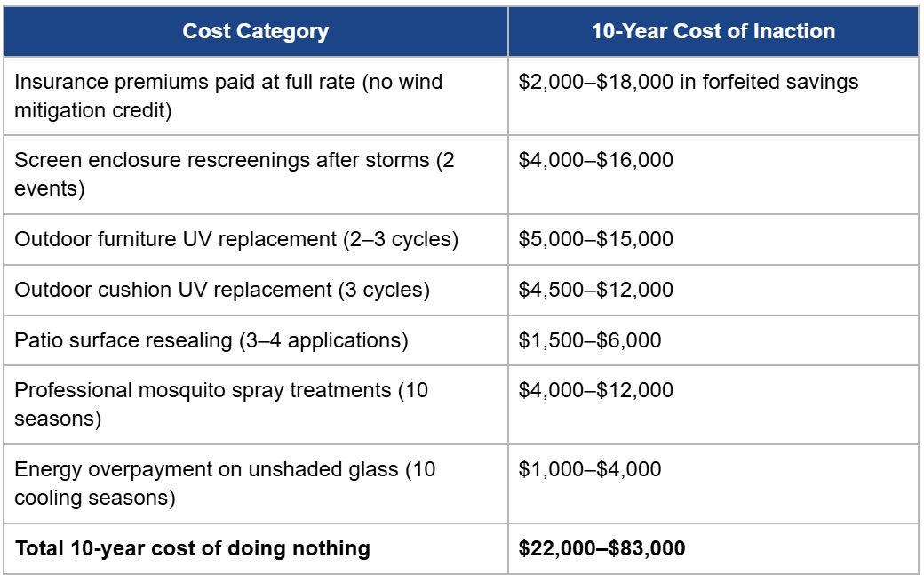Click the '(no wind mitigation credit)' text
The image size is (924, 575).
point(227,96)
